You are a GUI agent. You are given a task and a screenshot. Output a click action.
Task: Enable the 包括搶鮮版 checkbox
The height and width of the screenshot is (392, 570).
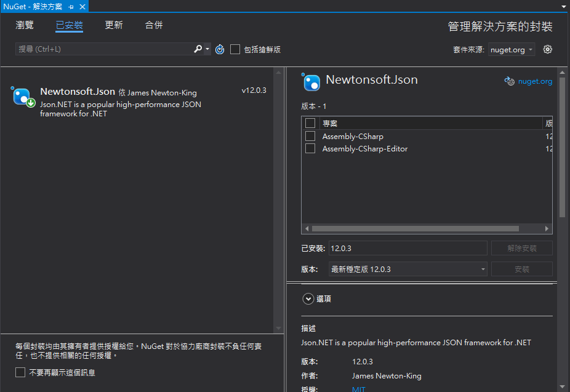pos(235,49)
